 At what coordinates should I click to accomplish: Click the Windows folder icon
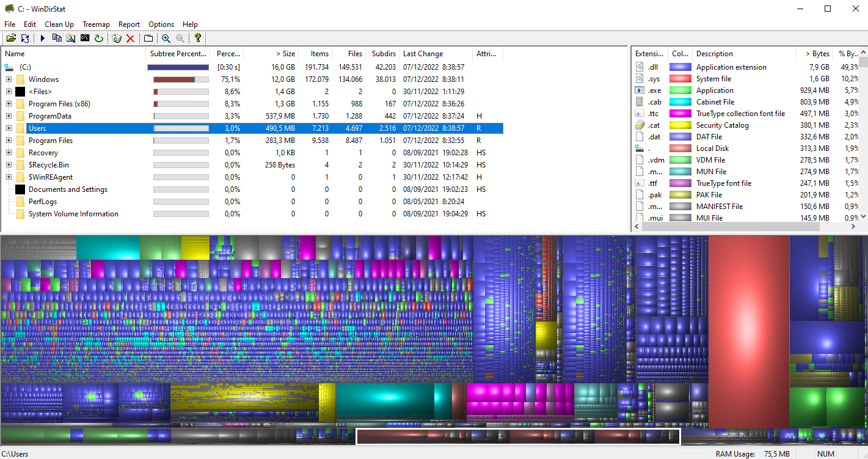click(x=20, y=79)
